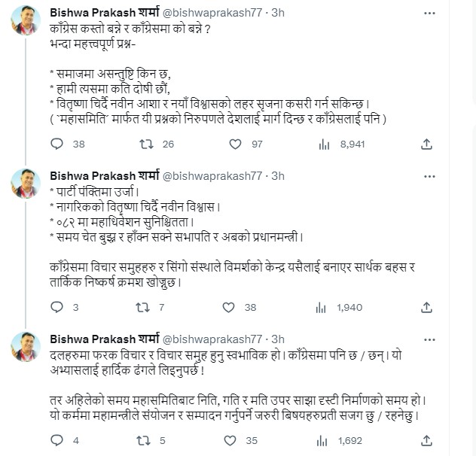
Task: Reply to the tweet with 3 replies
Action: 56,307
